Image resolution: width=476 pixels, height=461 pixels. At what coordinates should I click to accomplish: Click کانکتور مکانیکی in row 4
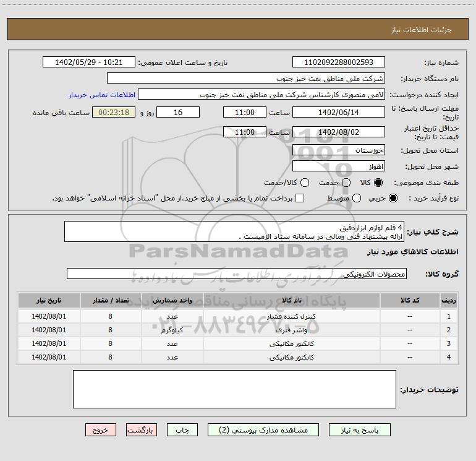(291, 358)
